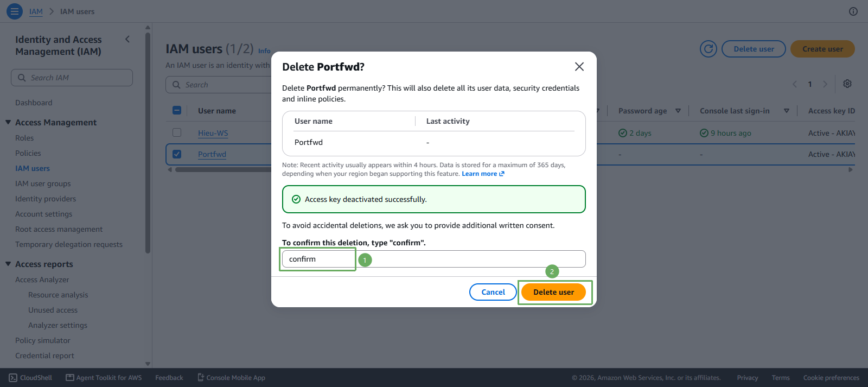Collapse the Access reports section
Screen dimensions: 868x387
click(x=8, y=264)
